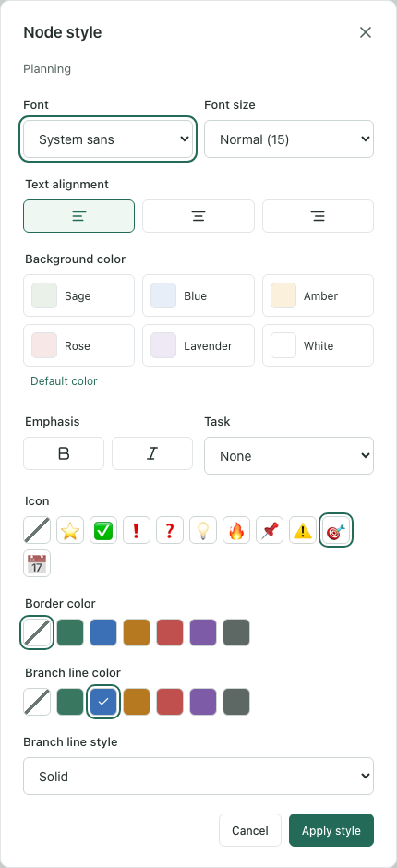The image size is (397, 868).
Task: Open the Branch line style dropdown
Action: click(x=198, y=776)
